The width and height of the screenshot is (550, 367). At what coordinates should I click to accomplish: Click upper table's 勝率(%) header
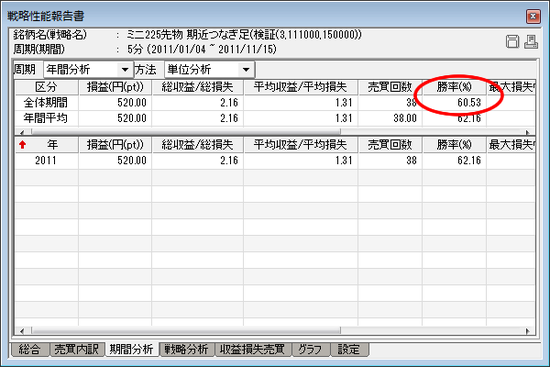point(455,87)
